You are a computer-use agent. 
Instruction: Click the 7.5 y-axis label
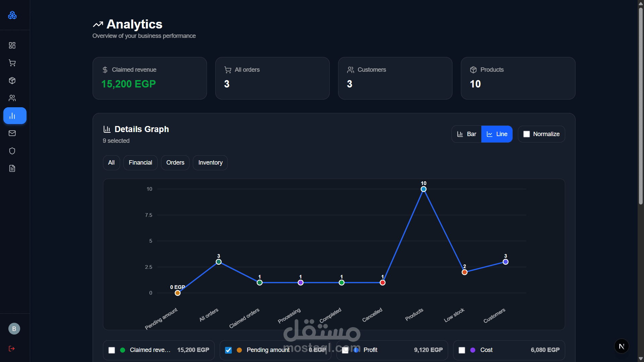(x=149, y=215)
